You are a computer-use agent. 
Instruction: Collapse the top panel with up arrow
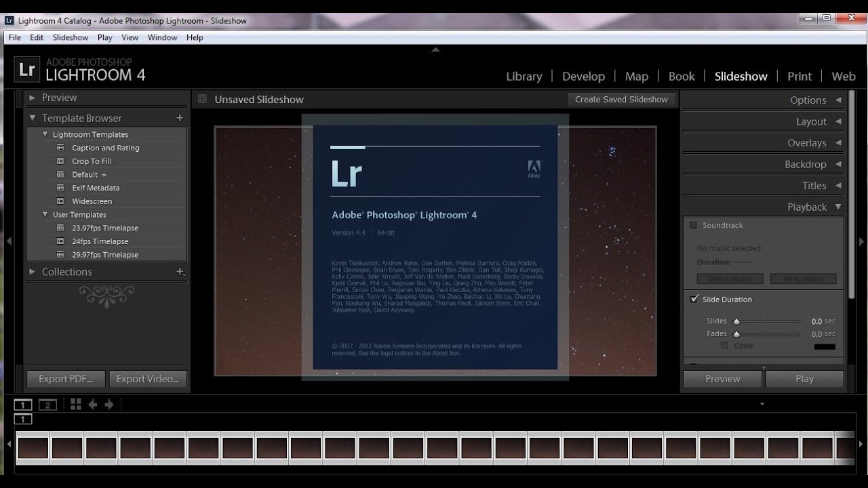pyautogui.click(x=435, y=49)
